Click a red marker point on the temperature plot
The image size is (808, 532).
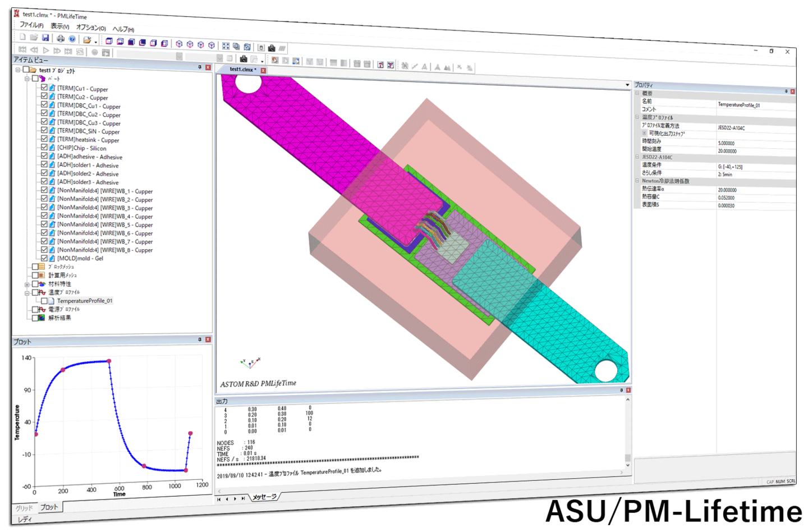[x=62, y=370]
